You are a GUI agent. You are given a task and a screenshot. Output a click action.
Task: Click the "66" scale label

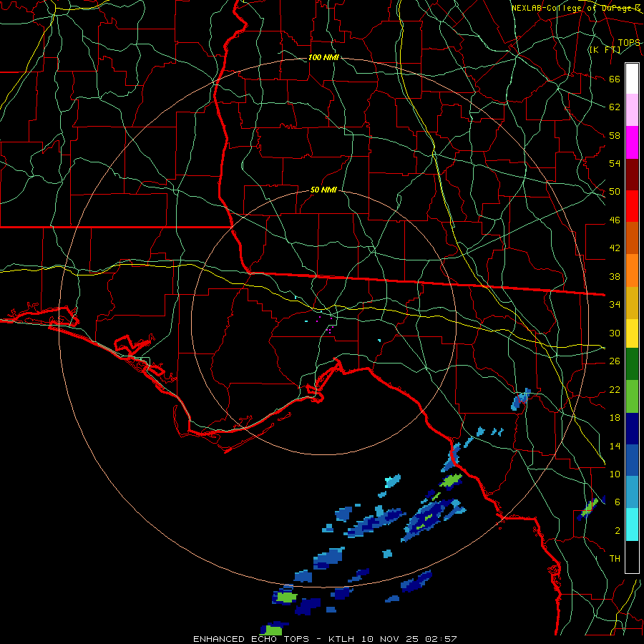615,79
